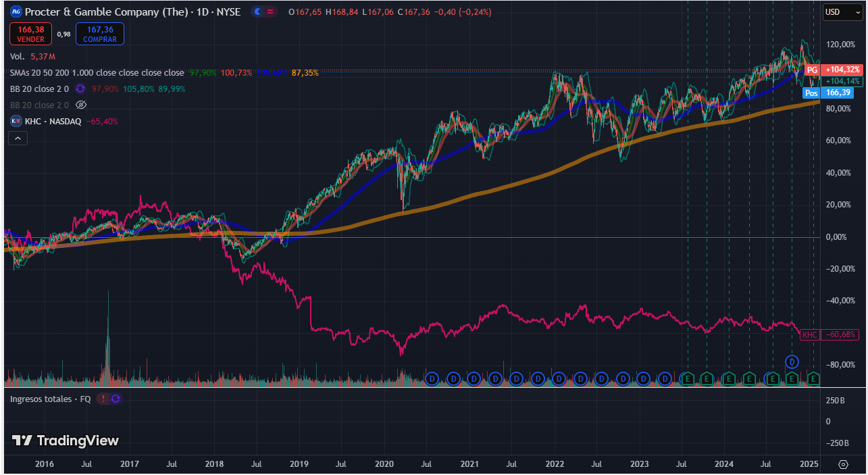Show the hidden BB 20 indicator via eye icon
This screenshot has width=868, height=475.
click(x=81, y=105)
